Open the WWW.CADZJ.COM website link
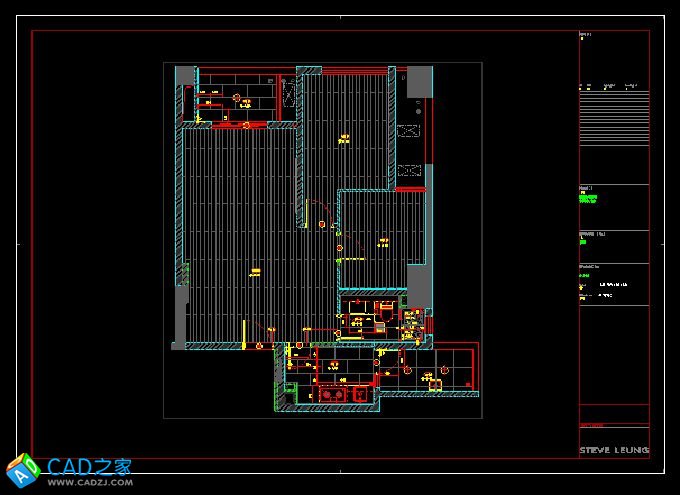680x495 pixels. 90,484
